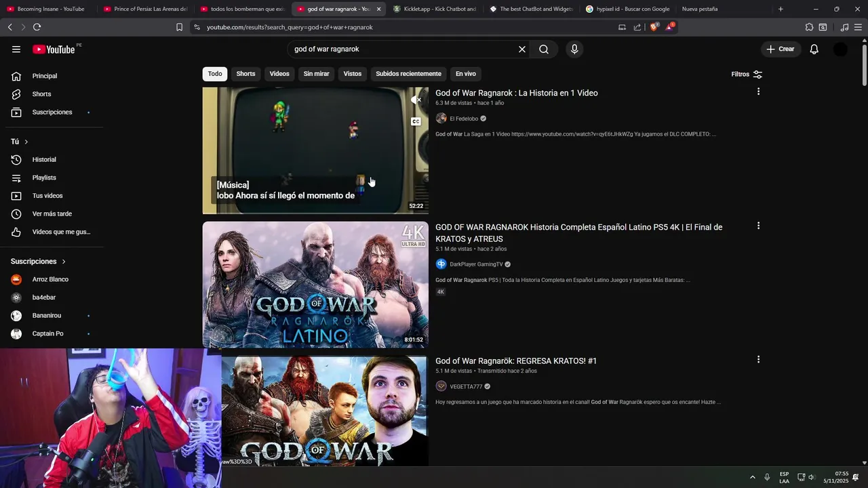Click the Crear button
The width and height of the screenshot is (868, 488).
(780, 49)
